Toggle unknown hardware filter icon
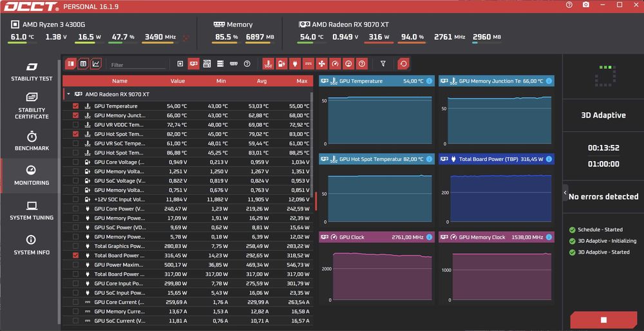Image resolution: width=644 pixels, height=331 pixels. 247,64
